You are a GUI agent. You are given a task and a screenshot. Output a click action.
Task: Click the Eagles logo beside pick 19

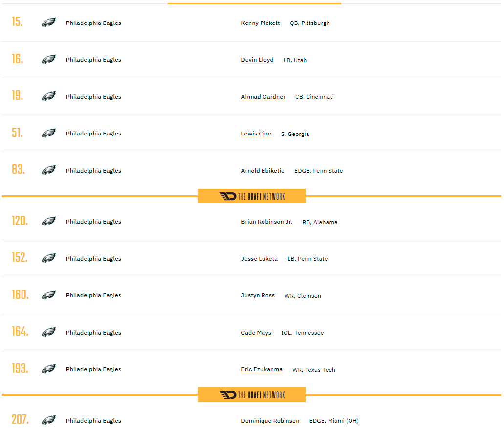coord(48,96)
